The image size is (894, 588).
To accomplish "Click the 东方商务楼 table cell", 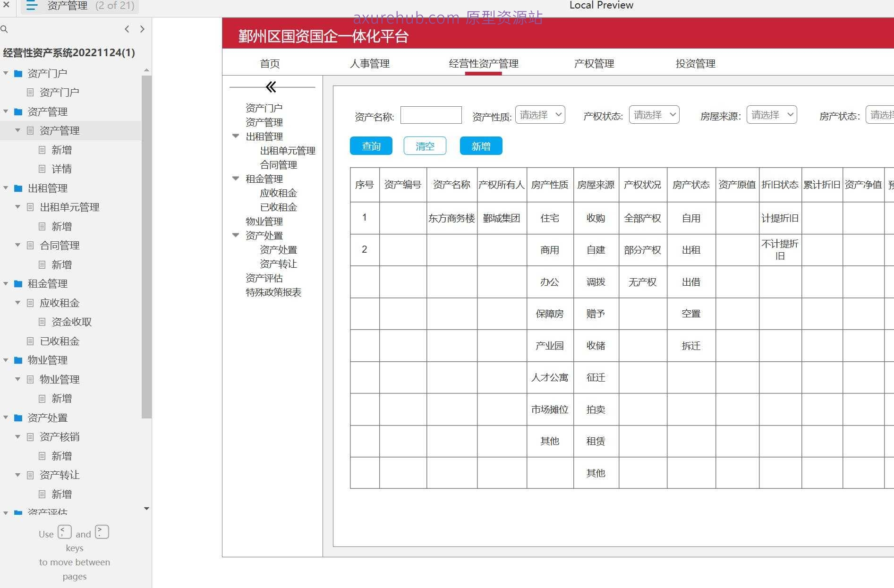I will (x=452, y=218).
